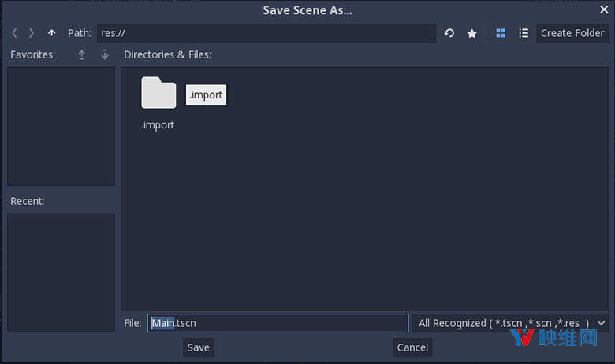The height and width of the screenshot is (364, 615).
Task: Cancel the Save Scene dialog
Action: pyautogui.click(x=412, y=347)
